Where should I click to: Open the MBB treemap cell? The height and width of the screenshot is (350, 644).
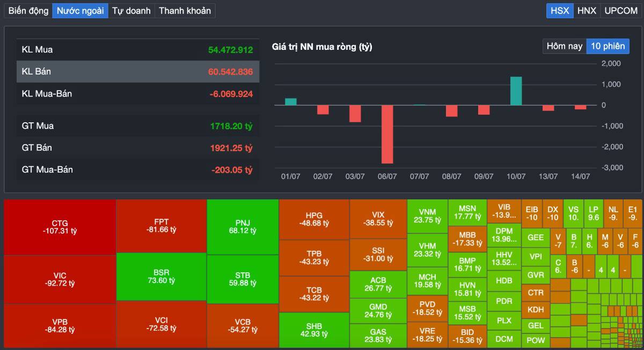click(x=467, y=239)
